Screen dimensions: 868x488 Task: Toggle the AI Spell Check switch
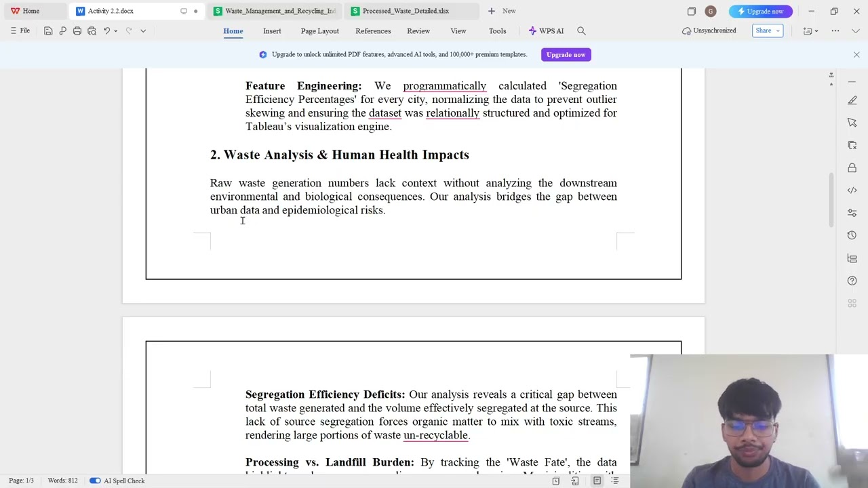pyautogui.click(x=95, y=481)
